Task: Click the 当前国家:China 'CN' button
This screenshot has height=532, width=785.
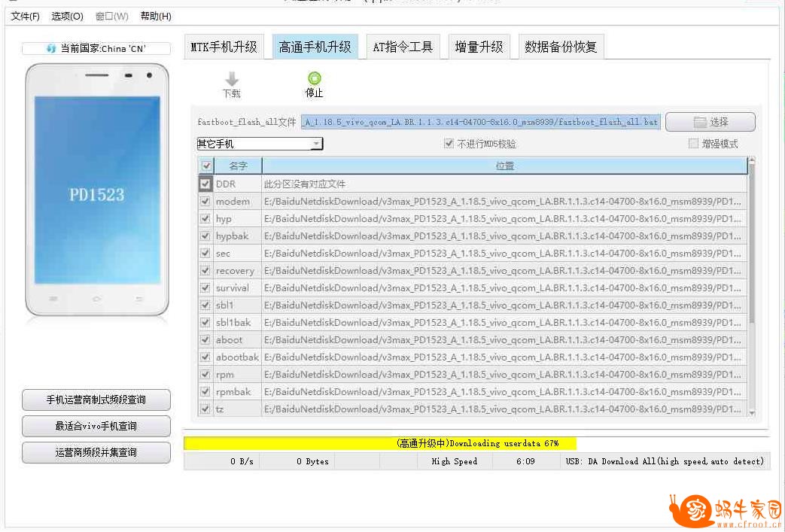Action: 96,49
